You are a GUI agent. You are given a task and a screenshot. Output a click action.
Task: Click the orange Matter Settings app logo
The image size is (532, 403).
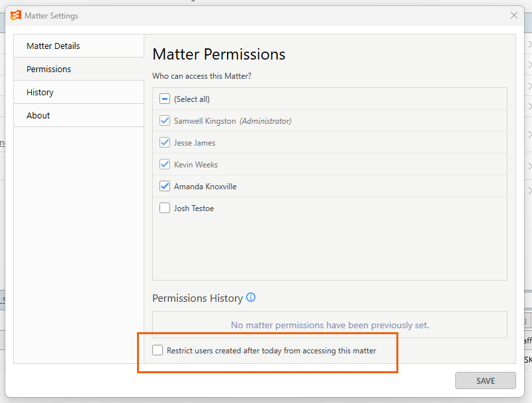pyautogui.click(x=16, y=16)
